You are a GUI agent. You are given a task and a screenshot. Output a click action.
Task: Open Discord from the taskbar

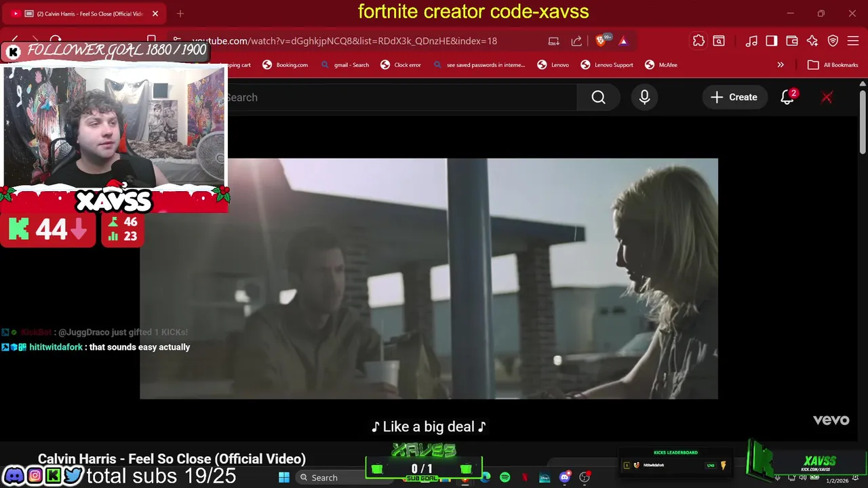[x=564, y=477]
